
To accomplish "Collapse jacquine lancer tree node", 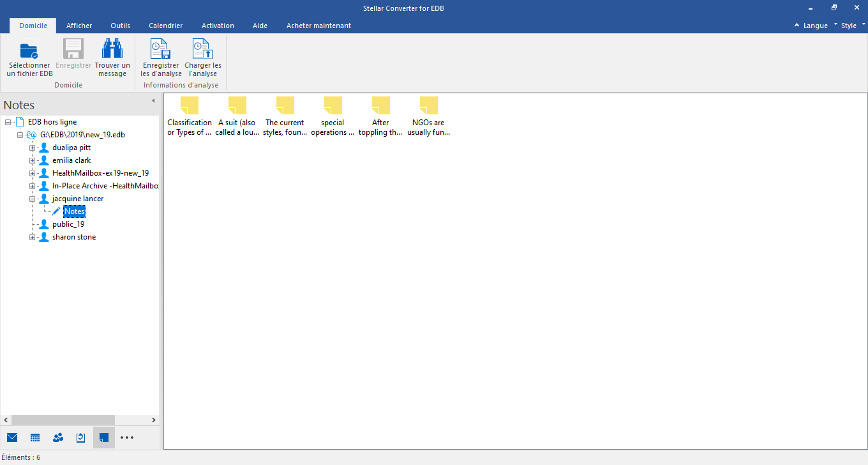I will 32,199.
